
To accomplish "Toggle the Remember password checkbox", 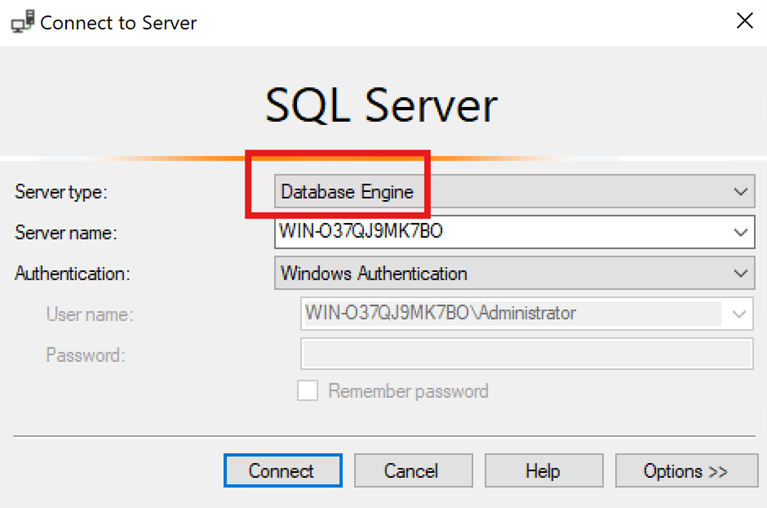I will coord(308,391).
